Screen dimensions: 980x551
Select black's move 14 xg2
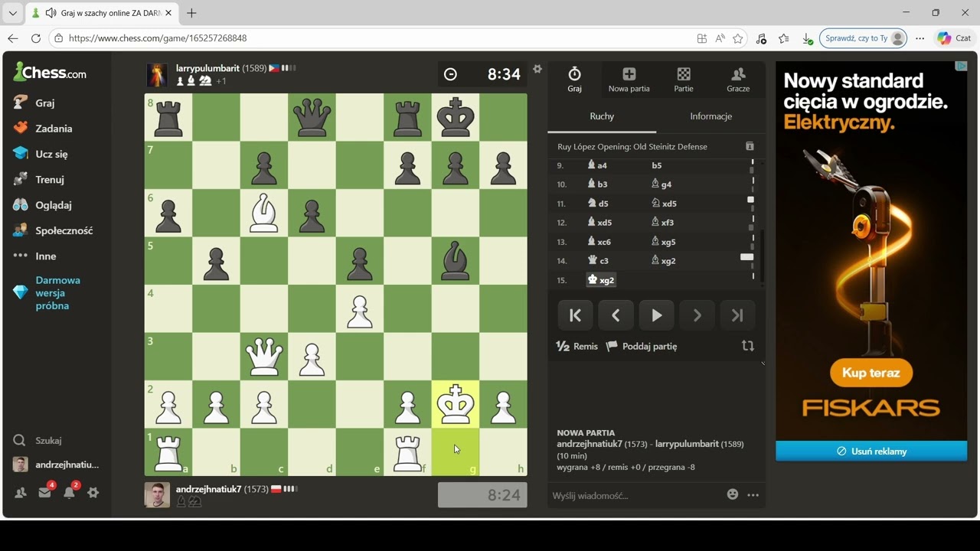click(663, 261)
